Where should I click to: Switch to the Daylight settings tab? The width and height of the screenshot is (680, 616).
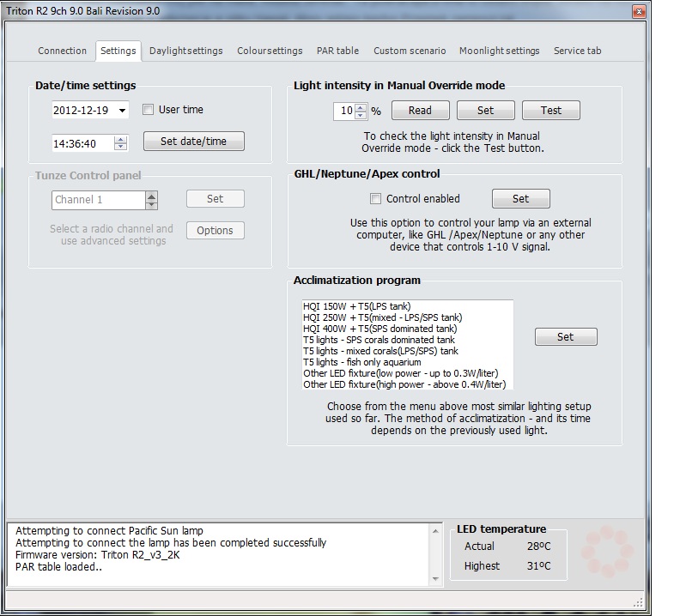point(185,51)
